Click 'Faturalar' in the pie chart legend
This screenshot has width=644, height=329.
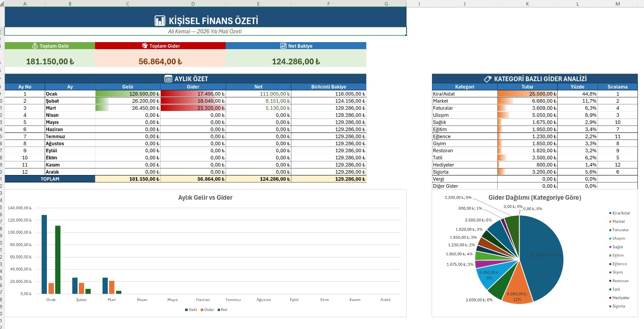tap(619, 230)
